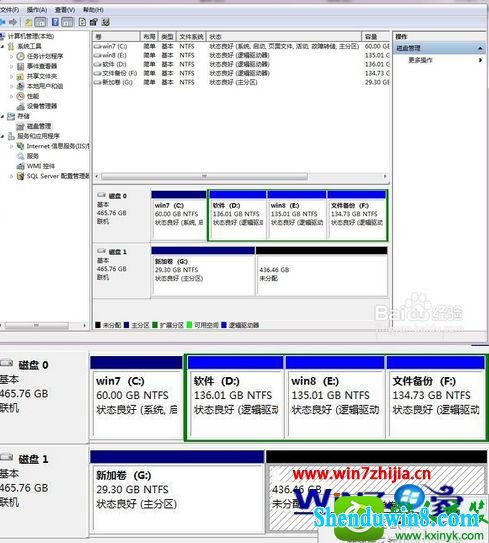Open SQL Server 配置管理器 node
This screenshot has height=543, width=489.
coord(58,176)
